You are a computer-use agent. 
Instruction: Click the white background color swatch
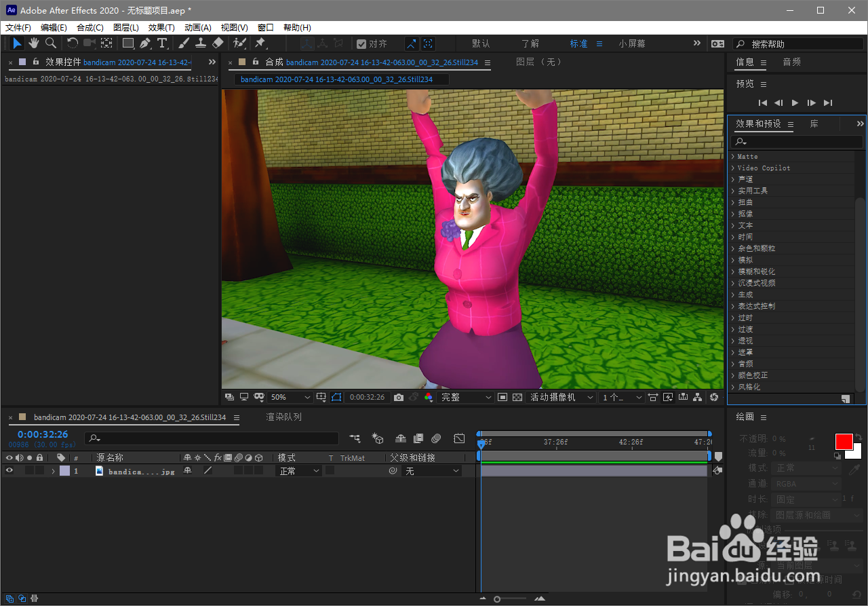856,453
